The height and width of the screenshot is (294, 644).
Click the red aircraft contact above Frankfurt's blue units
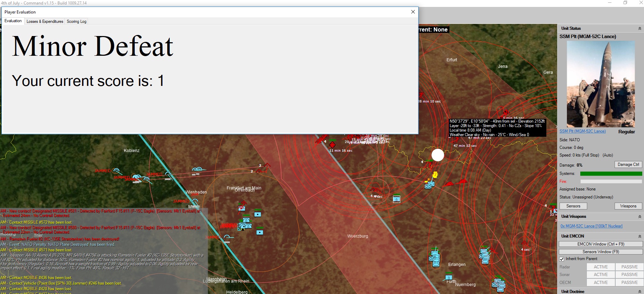pyautogui.click(x=243, y=203)
